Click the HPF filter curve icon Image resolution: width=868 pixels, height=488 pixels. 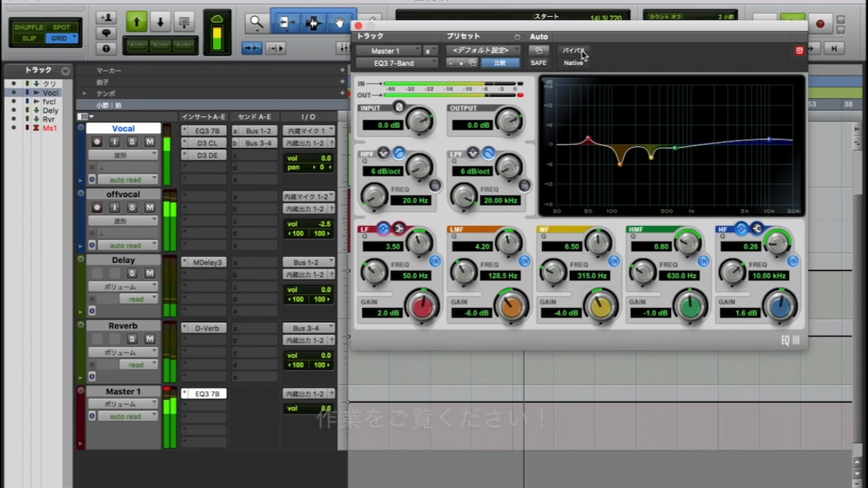click(399, 153)
